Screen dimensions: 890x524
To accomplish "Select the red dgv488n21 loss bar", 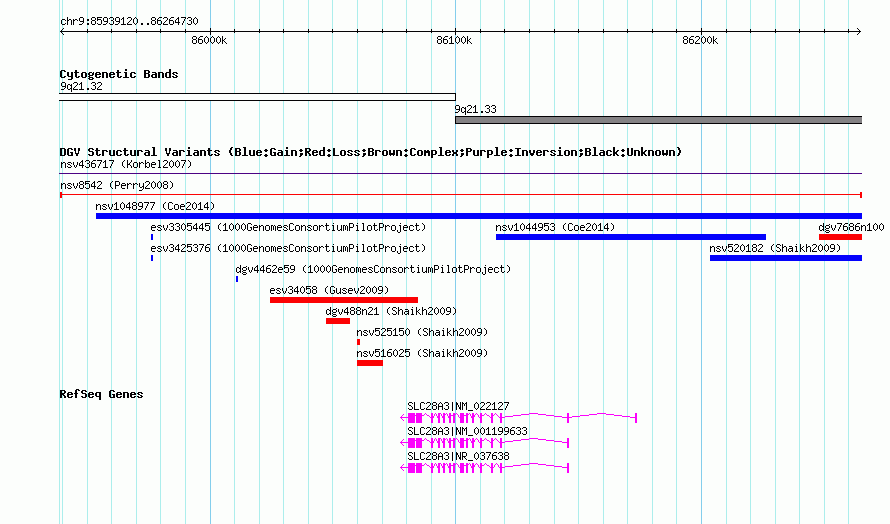I will [x=338, y=321].
